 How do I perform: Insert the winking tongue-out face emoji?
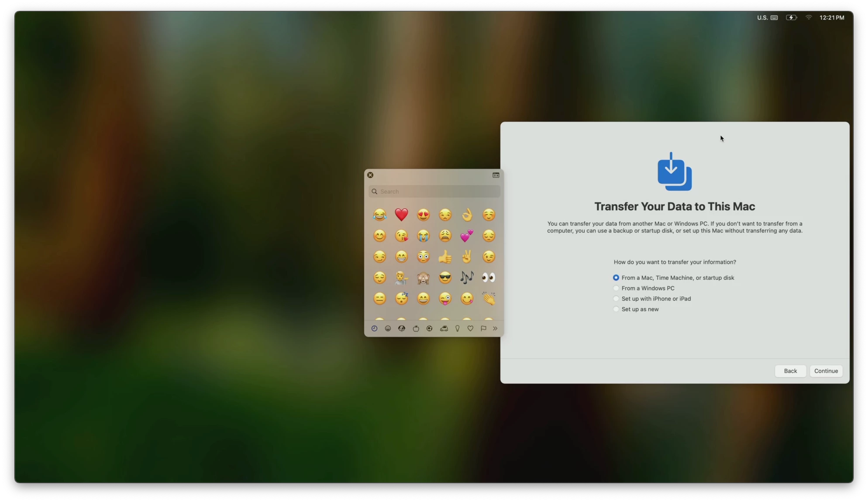click(445, 299)
